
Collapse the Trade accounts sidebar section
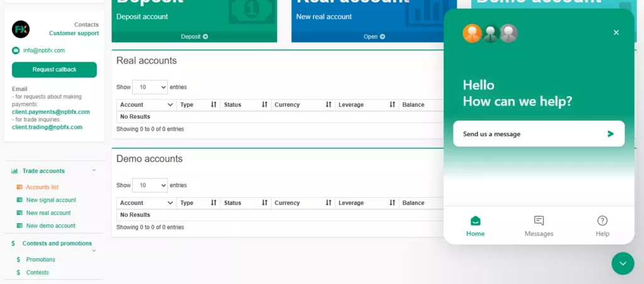94,170
